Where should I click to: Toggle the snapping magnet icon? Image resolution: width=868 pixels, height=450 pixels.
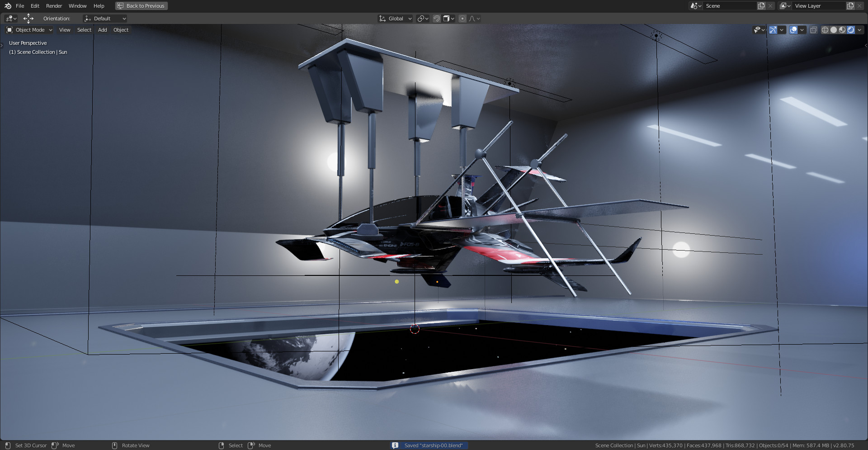coord(437,19)
